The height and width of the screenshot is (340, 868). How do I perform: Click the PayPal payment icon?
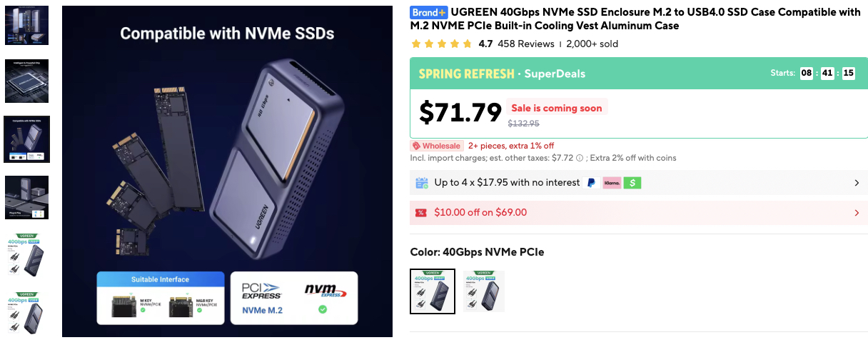[591, 183]
